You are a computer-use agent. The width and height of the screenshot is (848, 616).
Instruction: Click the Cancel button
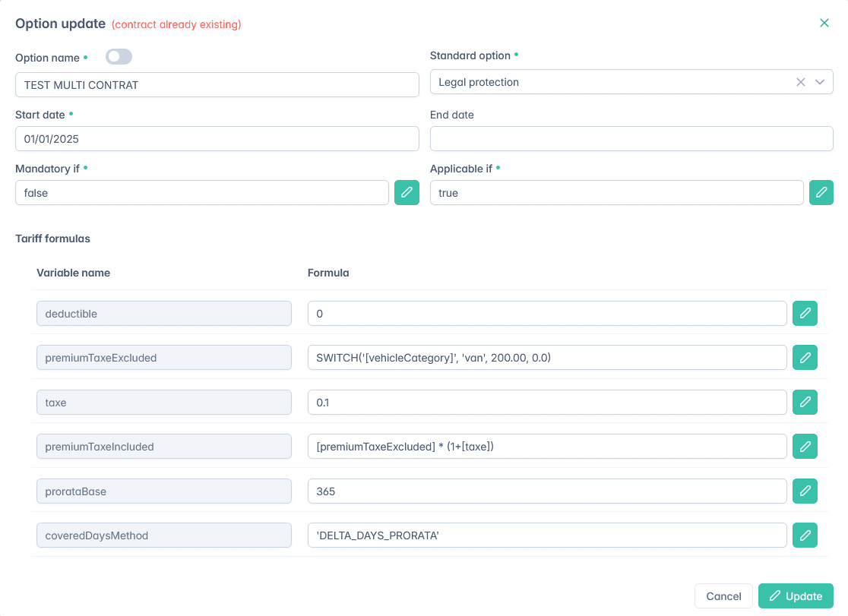coord(723,595)
